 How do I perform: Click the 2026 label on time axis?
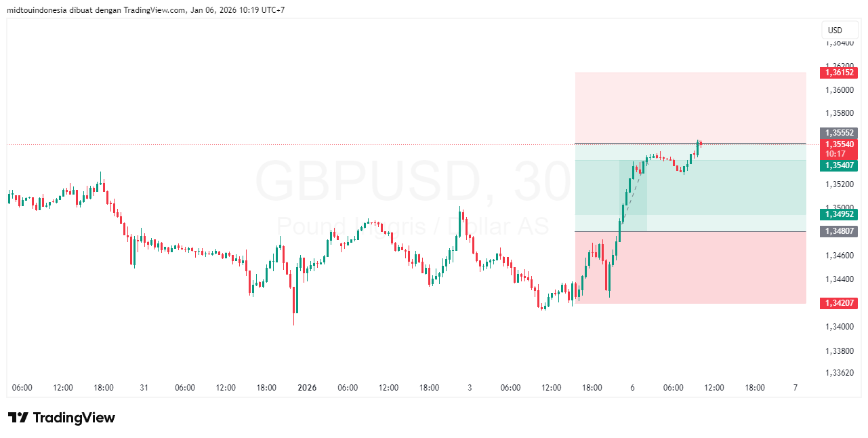[x=307, y=388]
